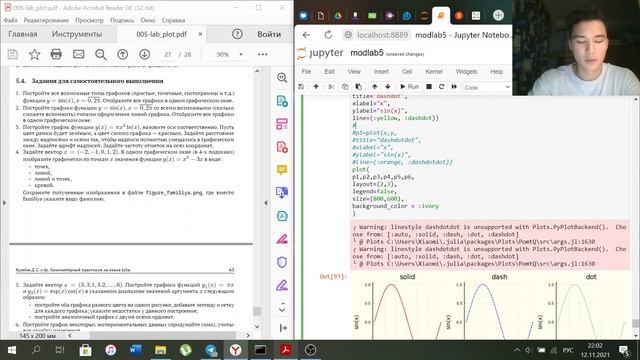
Task: Switch to Инструменты tab in Acrobat
Action: pyautogui.click(x=77, y=34)
